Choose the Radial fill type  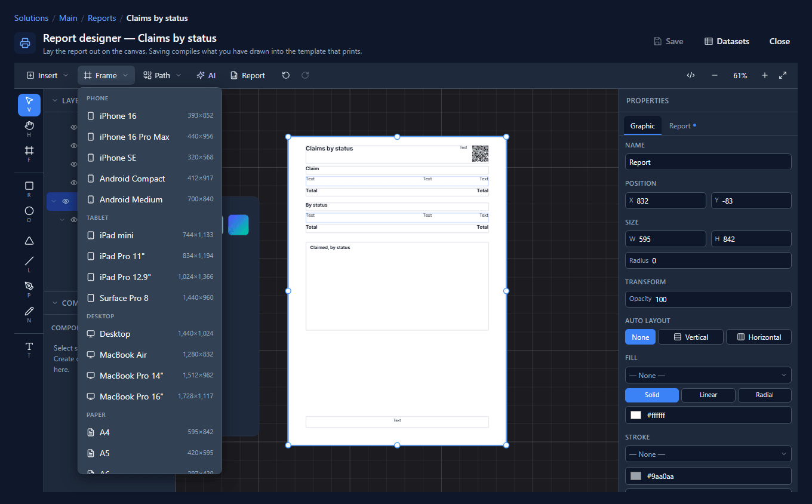[x=765, y=395]
